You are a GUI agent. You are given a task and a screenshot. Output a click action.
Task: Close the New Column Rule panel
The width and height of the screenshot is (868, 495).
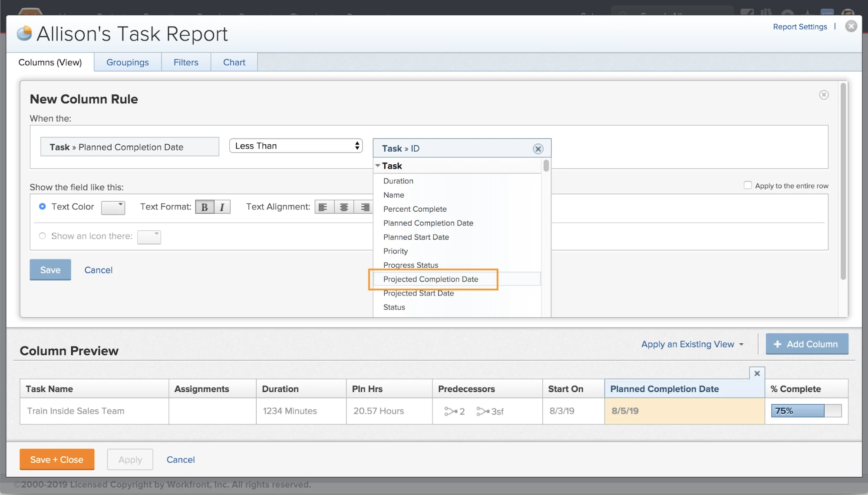coord(824,95)
